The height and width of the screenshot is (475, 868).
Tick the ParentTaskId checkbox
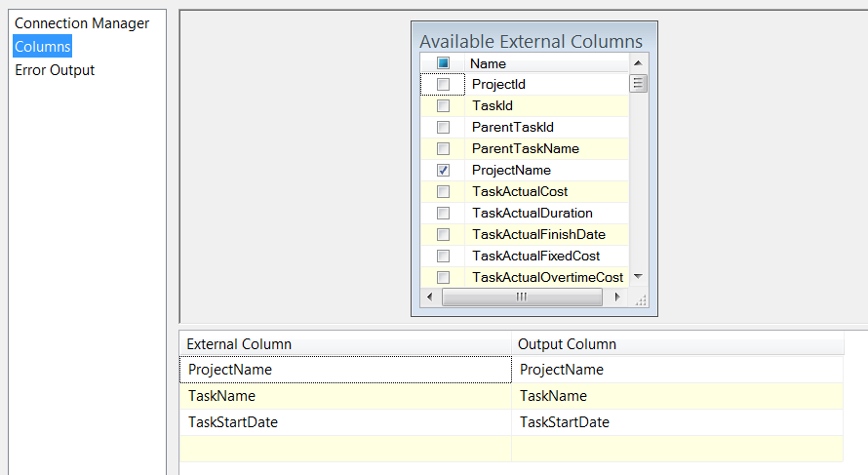click(443, 128)
